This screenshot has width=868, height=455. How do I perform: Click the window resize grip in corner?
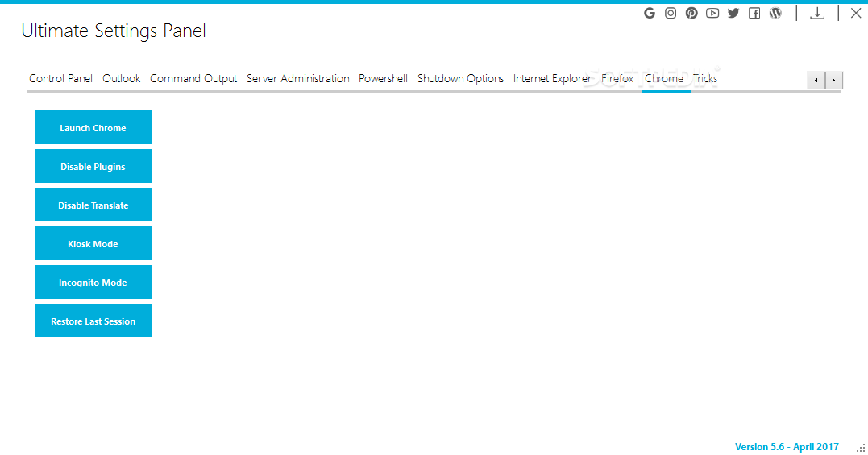click(x=861, y=449)
